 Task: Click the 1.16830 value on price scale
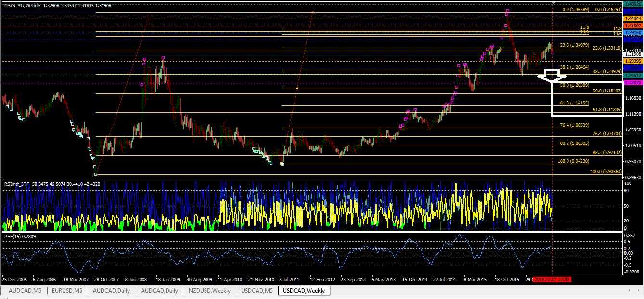click(x=632, y=98)
